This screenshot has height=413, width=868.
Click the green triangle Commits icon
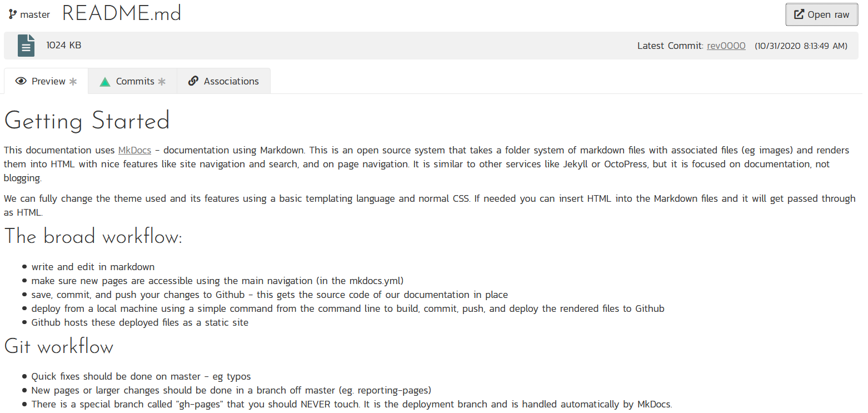point(105,82)
